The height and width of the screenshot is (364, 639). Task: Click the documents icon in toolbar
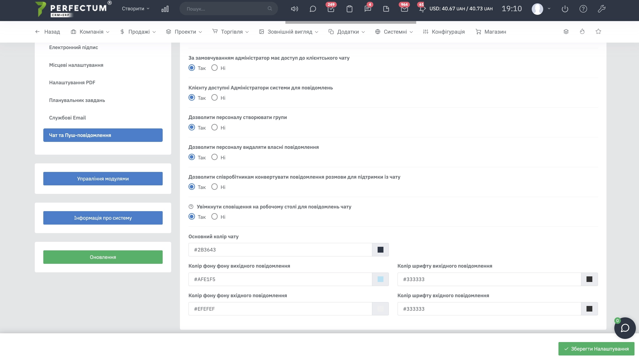coord(386,9)
